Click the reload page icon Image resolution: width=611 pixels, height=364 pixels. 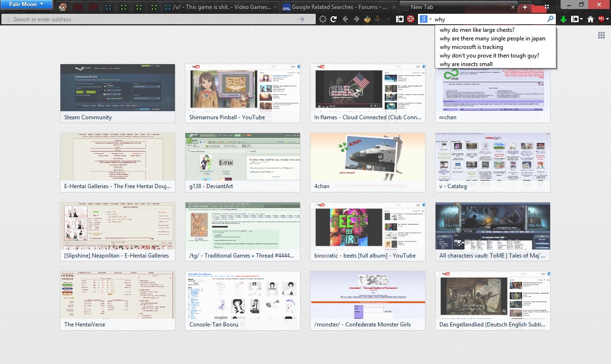334,19
